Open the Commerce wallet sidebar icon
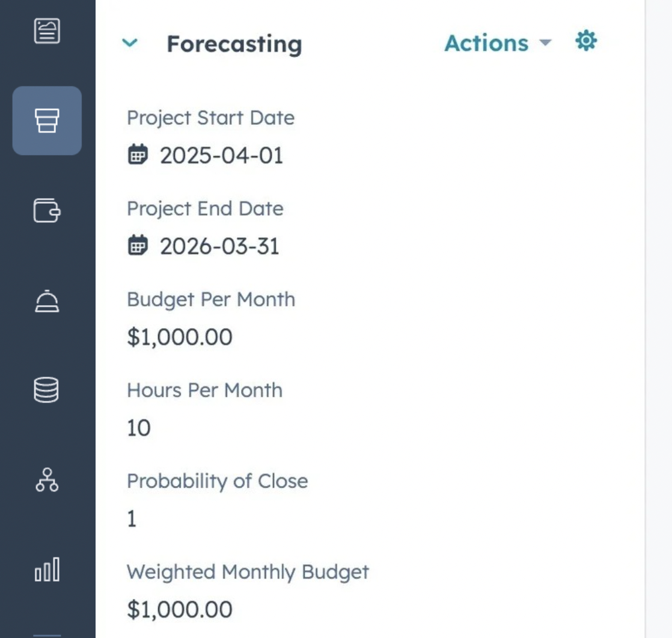Image resolution: width=672 pixels, height=638 pixels. point(47,211)
